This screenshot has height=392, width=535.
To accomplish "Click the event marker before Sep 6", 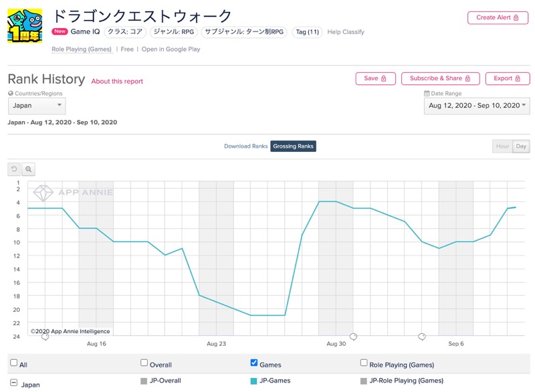I will point(422,337).
